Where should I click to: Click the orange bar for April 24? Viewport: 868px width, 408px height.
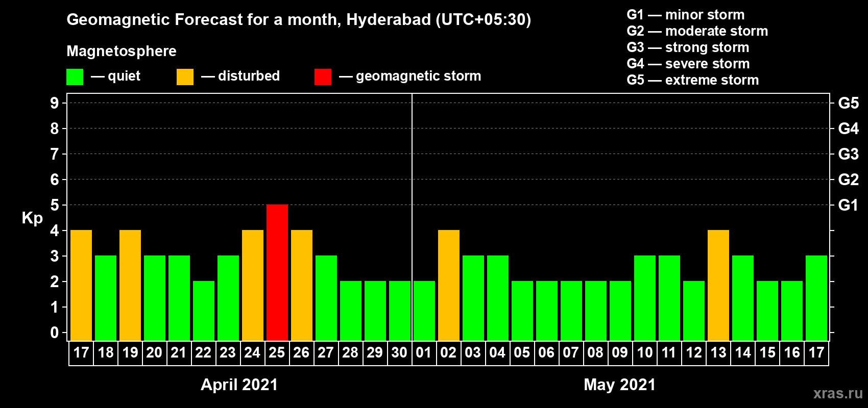pyautogui.click(x=253, y=285)
